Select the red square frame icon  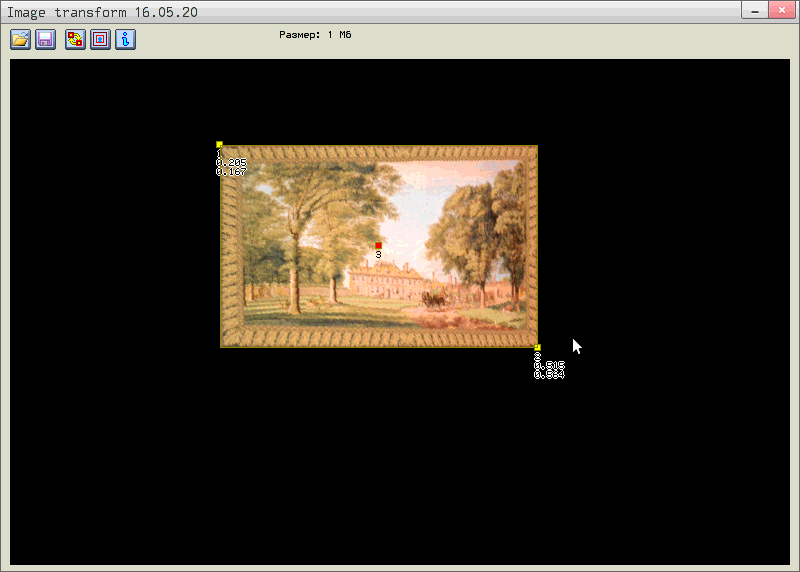(x=99, y=39)
